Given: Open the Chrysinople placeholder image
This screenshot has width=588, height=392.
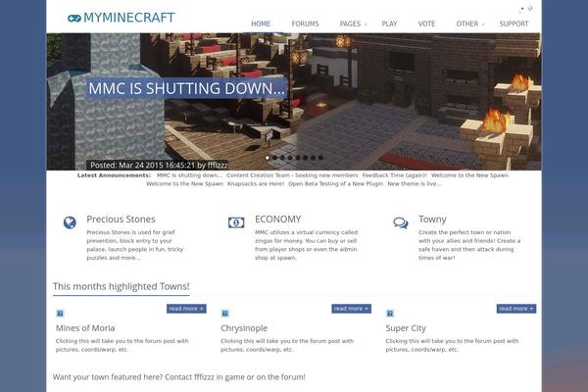Looking at the screenshot, I should pos(225,314).
